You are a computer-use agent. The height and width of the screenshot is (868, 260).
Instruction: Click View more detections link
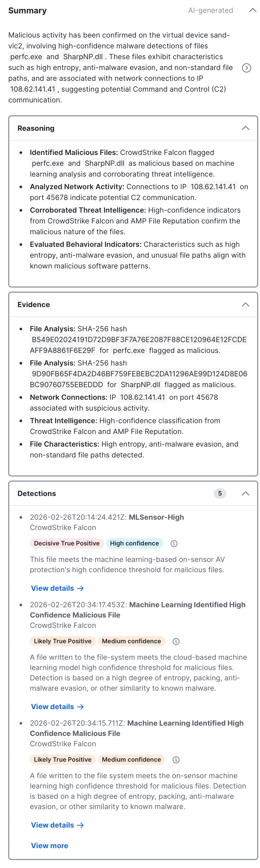(49, 845)
